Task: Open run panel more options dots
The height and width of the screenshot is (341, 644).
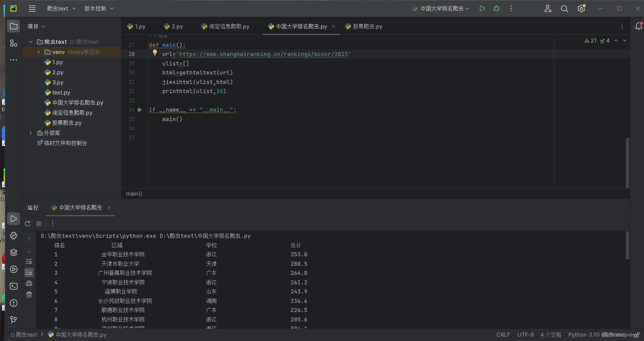Action: click(53, 224)
